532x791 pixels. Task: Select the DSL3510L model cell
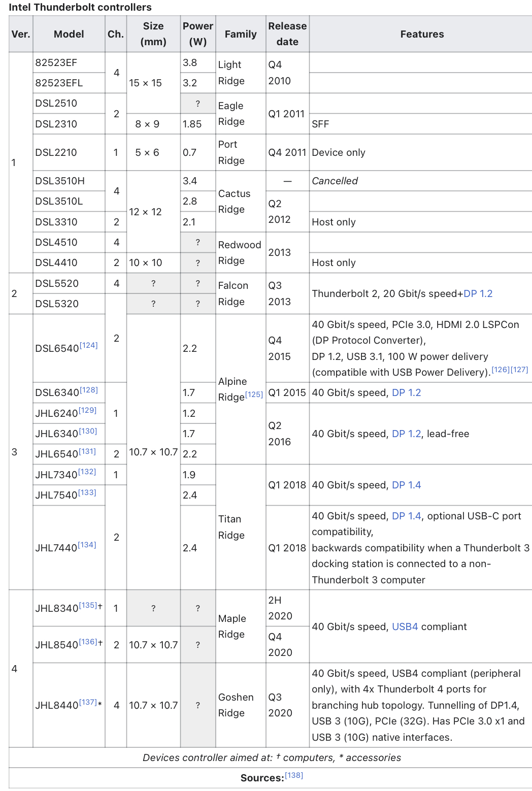pyautogui.click(x=69, y=201)
